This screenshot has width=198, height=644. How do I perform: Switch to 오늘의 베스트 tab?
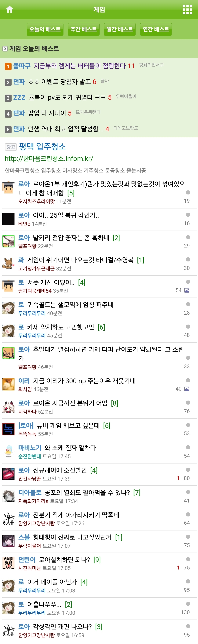tap(45, 29)
